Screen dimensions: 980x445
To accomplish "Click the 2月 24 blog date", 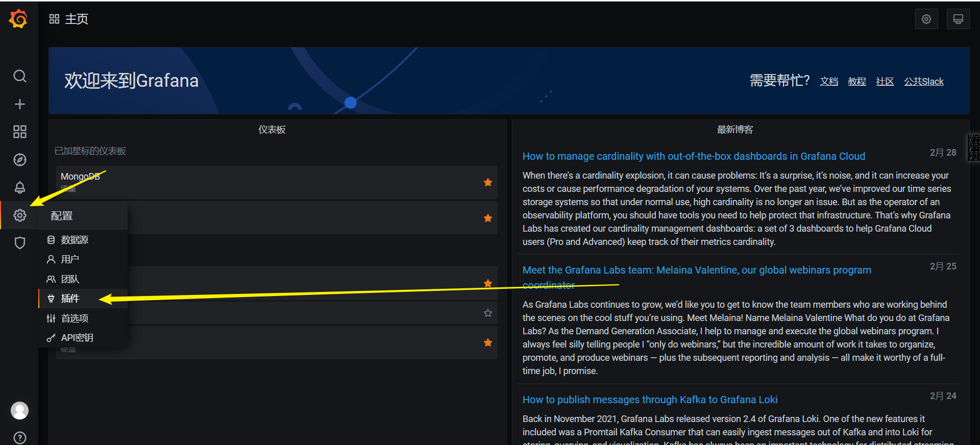I will (x=943, y=396).
